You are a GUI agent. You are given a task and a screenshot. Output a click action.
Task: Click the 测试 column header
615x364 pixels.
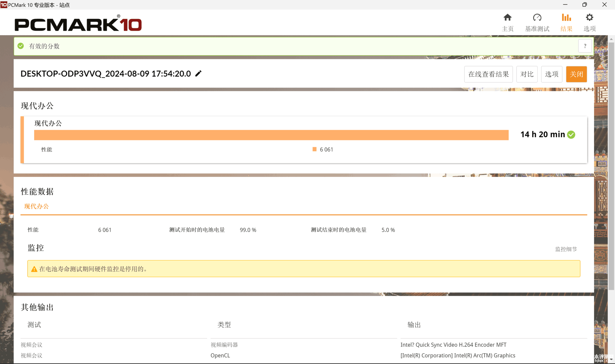[34, 325]
